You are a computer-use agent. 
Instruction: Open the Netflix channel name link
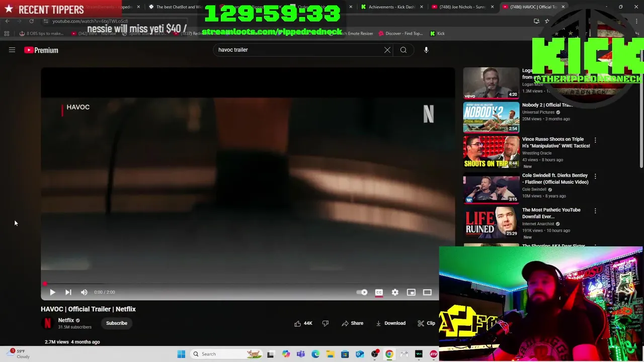tap(66, 320)
